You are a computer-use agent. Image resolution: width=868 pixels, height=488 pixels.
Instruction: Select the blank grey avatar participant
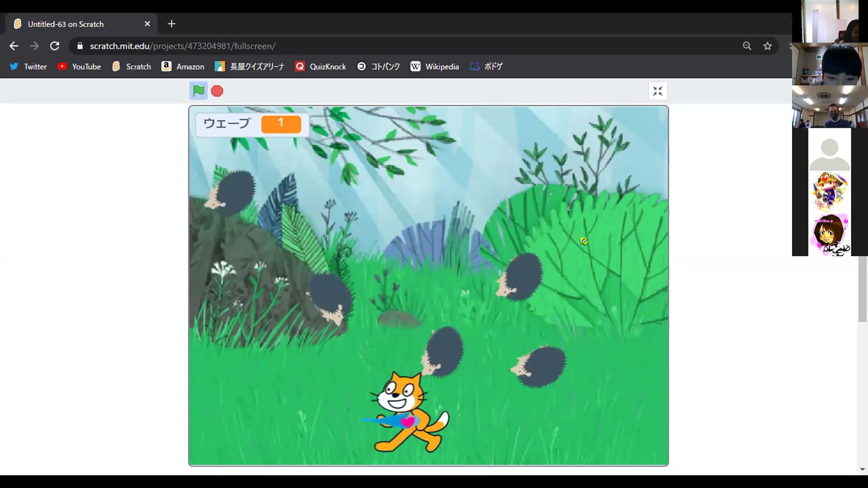point(829,150)
